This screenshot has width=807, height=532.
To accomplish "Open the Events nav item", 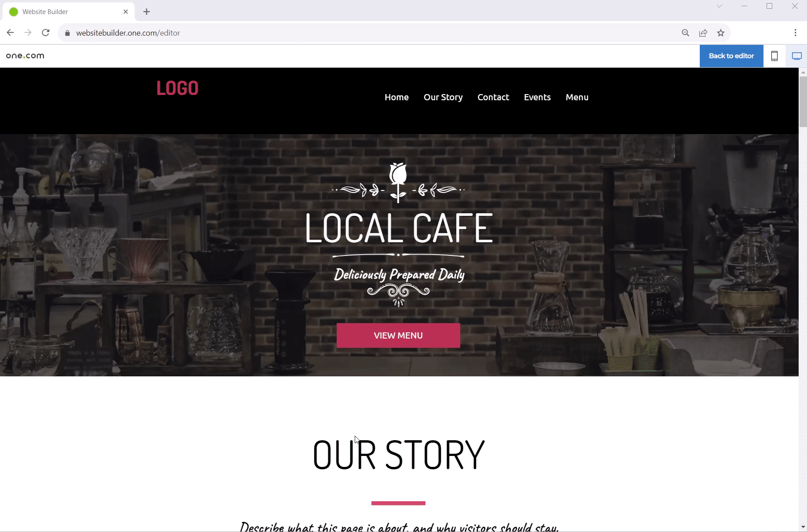I will click(x=537, y=97).
